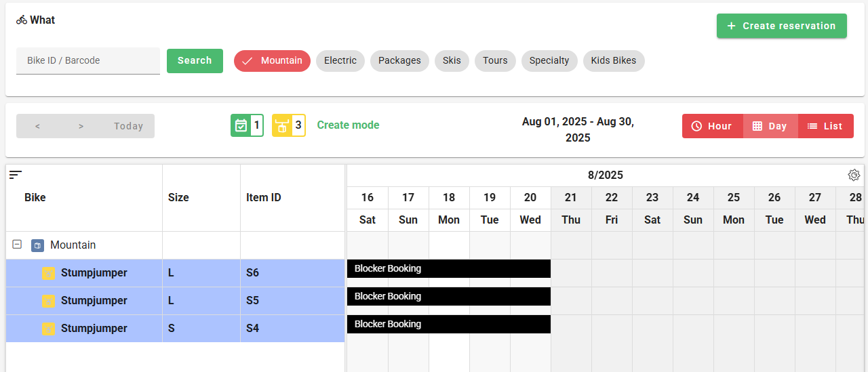The height and width of the screenshot is (372, 868).
Task: Filter by the Kids Bikes chip
Action: pos(614,61)
